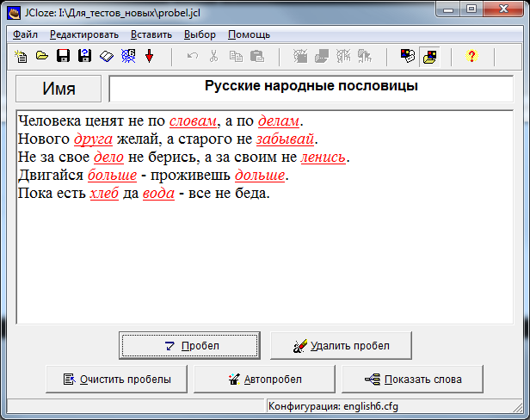530x420 pixels.
Task: Click the resize grip at the status bar corner
Action: click(518, 407)
